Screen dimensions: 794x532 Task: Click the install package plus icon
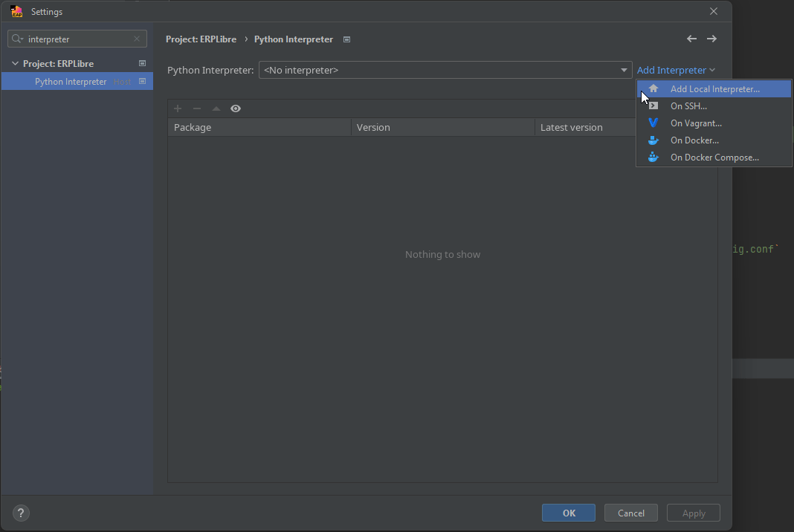point(178,108)
